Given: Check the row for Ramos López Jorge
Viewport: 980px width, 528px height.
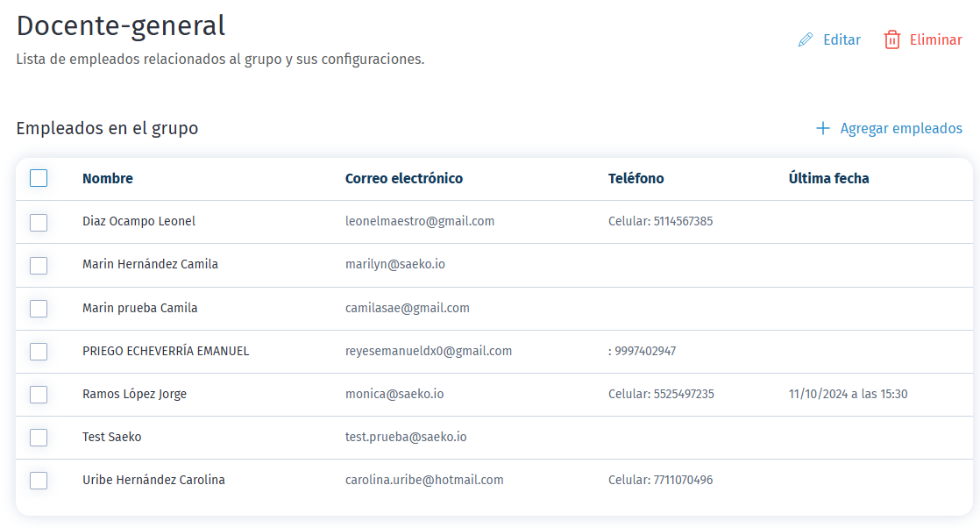Looking at the screenshot, I should pos(39,394).
